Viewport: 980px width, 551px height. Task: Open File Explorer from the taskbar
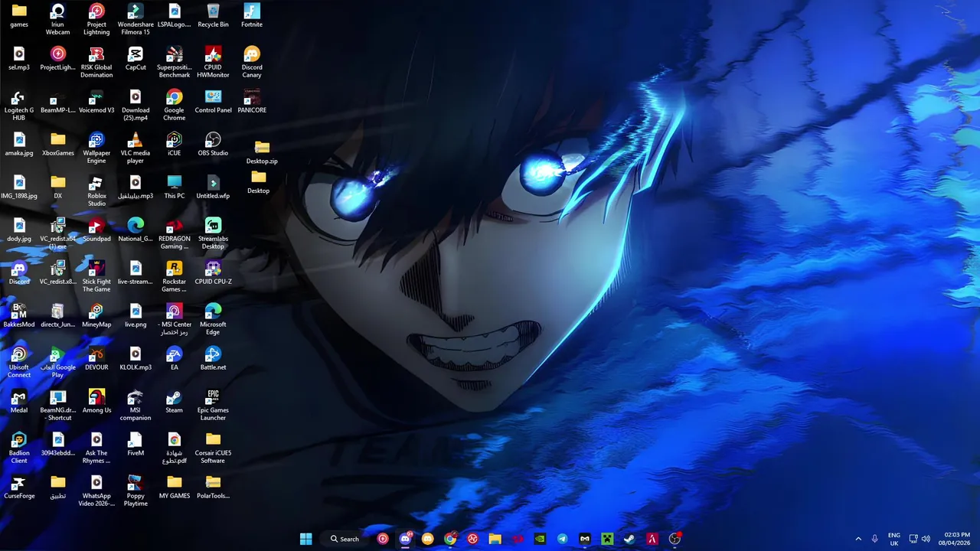(495, 539)
